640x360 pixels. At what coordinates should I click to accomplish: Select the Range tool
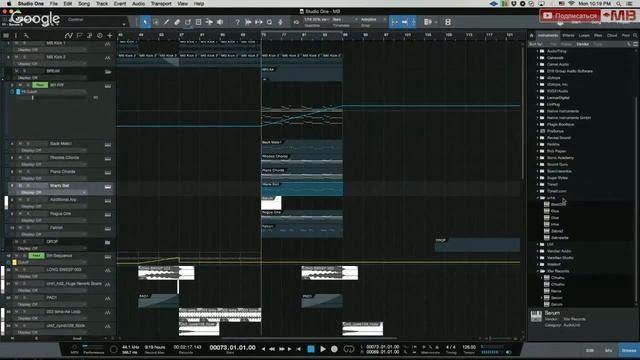point(156,22)
